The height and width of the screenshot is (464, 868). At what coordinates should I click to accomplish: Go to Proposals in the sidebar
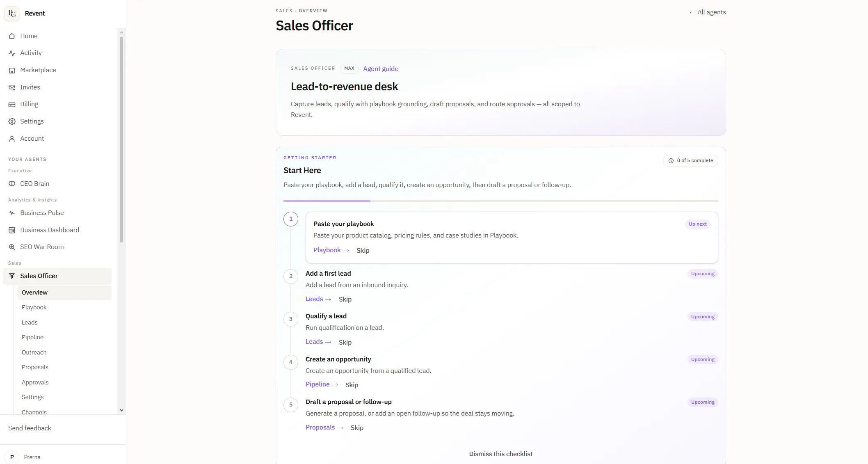(x=64, y=367)
